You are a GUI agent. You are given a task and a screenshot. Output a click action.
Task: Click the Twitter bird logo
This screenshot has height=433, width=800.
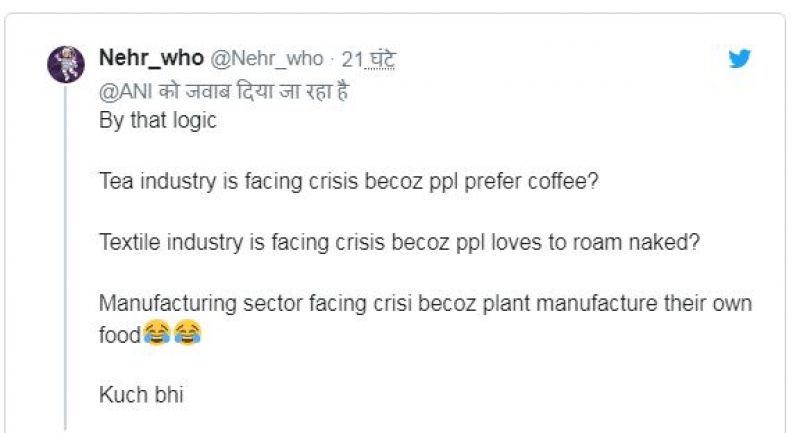point(739,59)
